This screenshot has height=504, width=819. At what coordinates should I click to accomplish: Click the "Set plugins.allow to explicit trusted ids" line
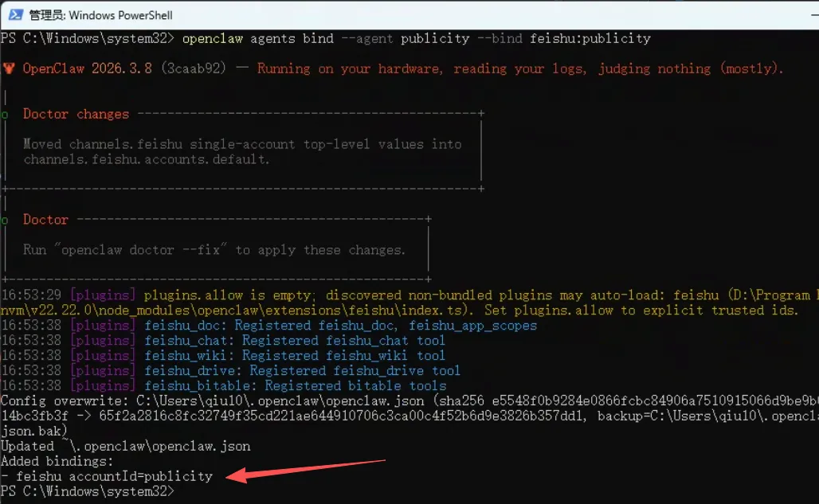point(641,311)
